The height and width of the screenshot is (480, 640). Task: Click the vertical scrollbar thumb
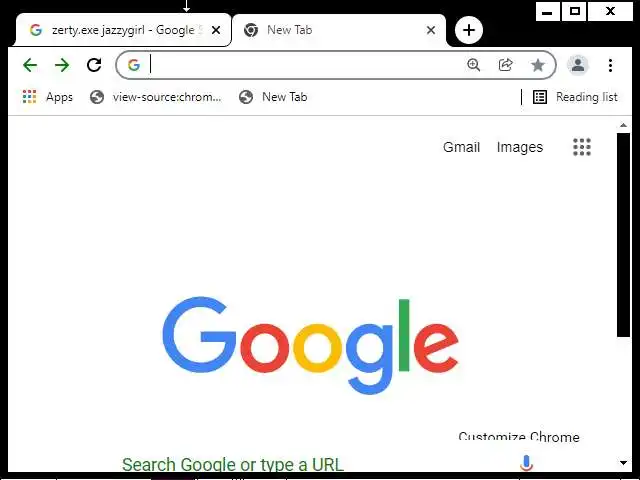click(x=623, y=235)
